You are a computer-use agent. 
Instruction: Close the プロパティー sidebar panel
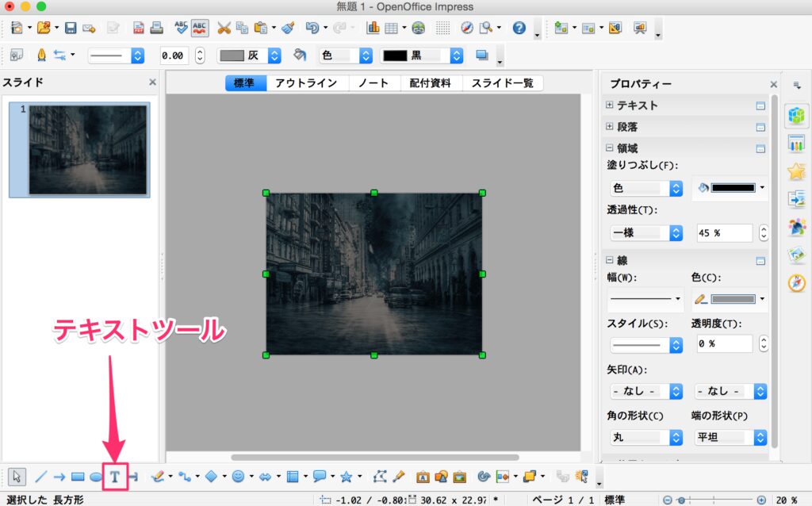(774, 84)
